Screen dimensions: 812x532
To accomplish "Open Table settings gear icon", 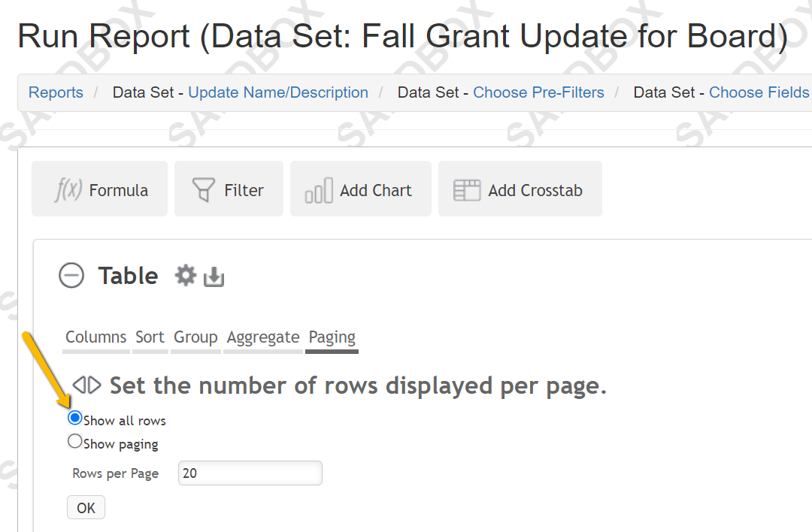I will click(185, 275).
